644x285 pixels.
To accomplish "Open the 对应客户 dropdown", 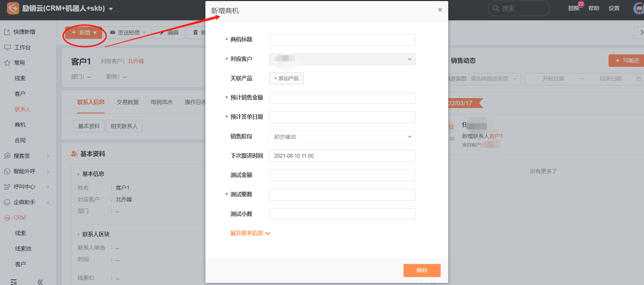I will 342,59.
